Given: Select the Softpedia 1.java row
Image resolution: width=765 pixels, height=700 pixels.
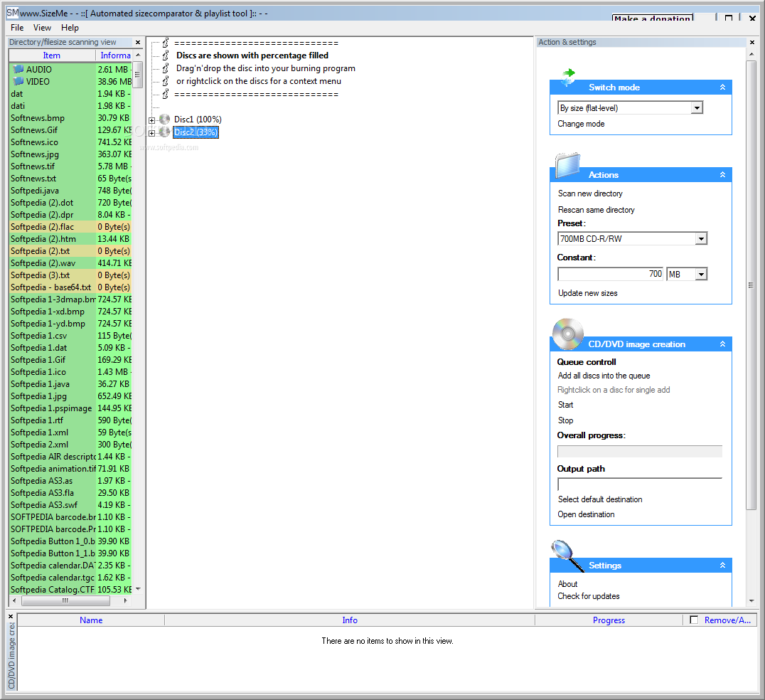Looking at the screenshot, I should (70, 384).
